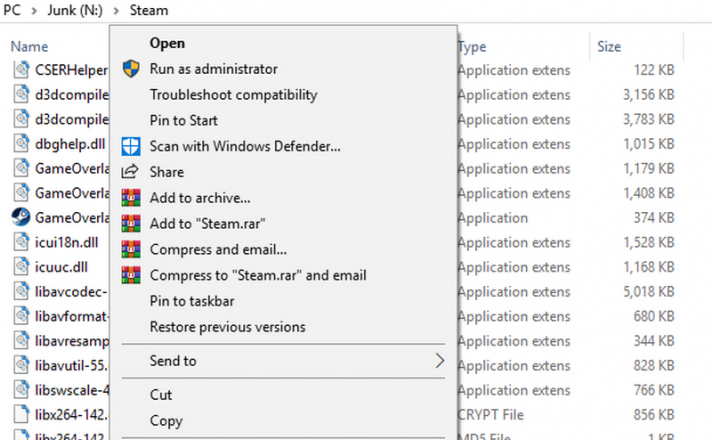Image resolution: width=712 pixels, height=440 pixels.
Task: Click the file icon of CSERHelper
Action: tap(21, 69)
